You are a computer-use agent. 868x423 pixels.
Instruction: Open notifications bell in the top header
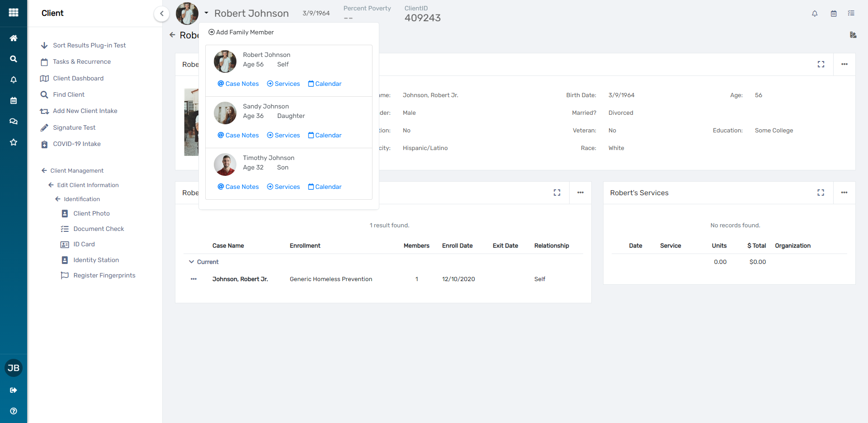pyautogui.click(x=815, y=14)
